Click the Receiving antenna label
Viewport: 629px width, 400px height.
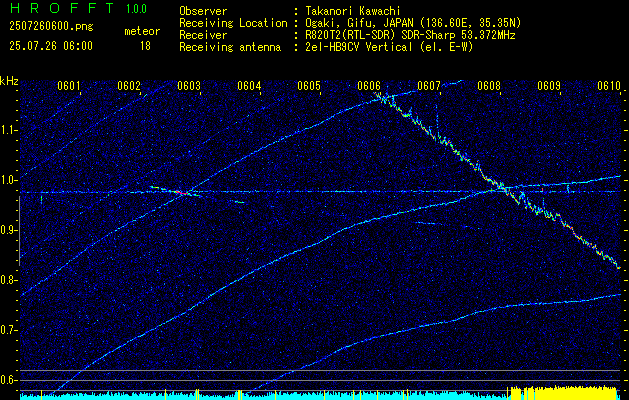(230, 47)
